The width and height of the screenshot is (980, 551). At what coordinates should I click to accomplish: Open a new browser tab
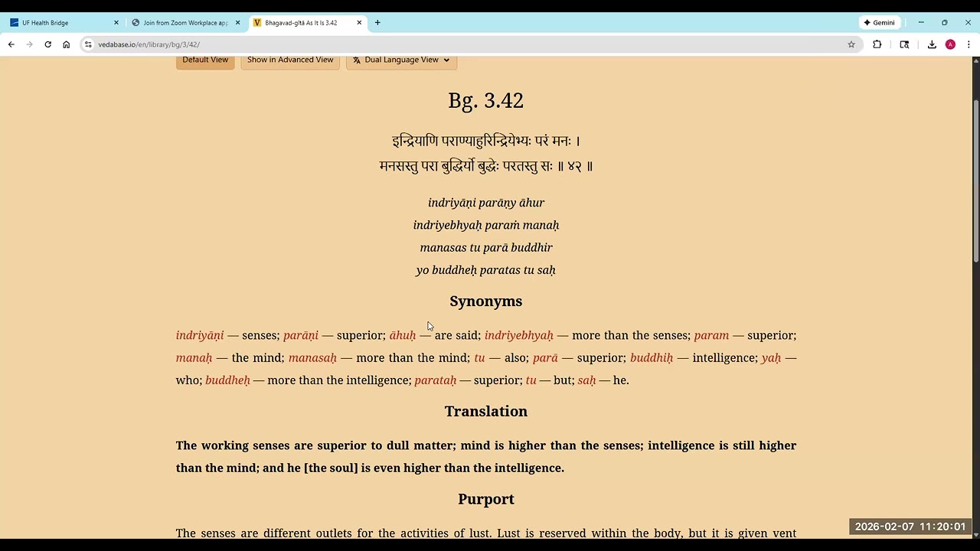tap(377, 23)
